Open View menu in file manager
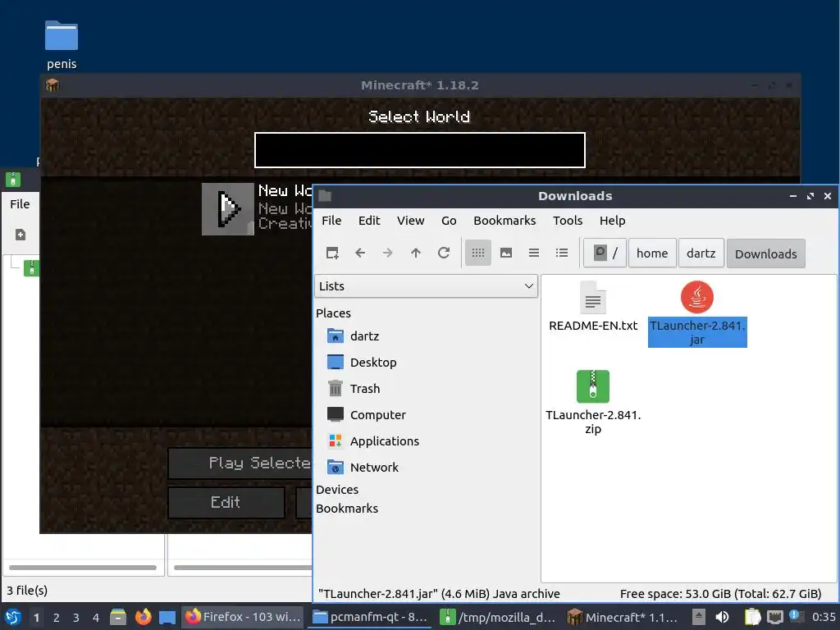This screenshot has height=630, width=840. [x=410, y=221]
